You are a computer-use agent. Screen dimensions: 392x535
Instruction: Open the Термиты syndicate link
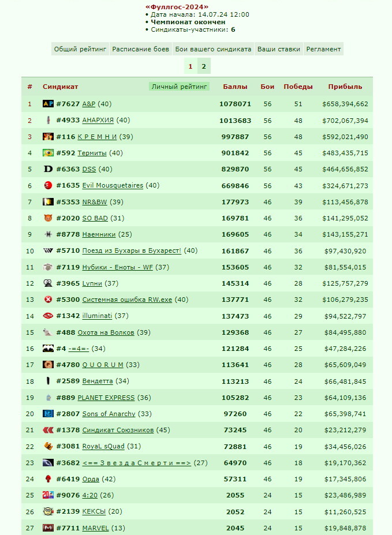[x=92, y=153]
